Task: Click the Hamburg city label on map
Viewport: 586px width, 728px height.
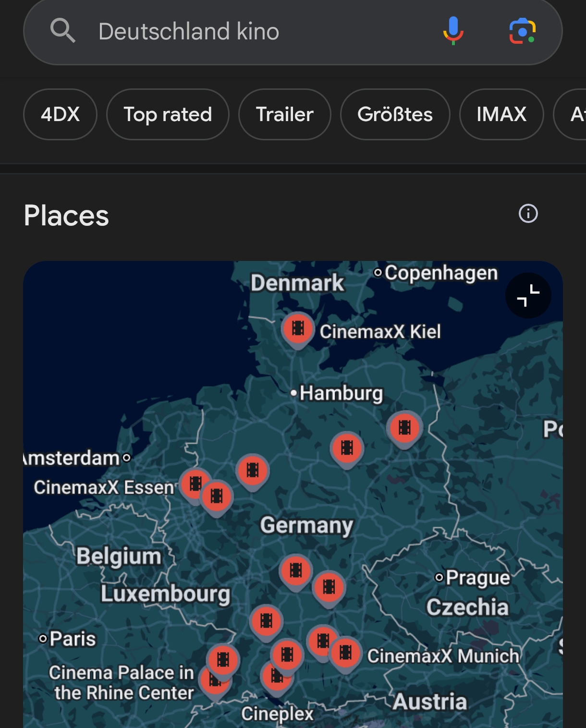Action: click(341, 394)
